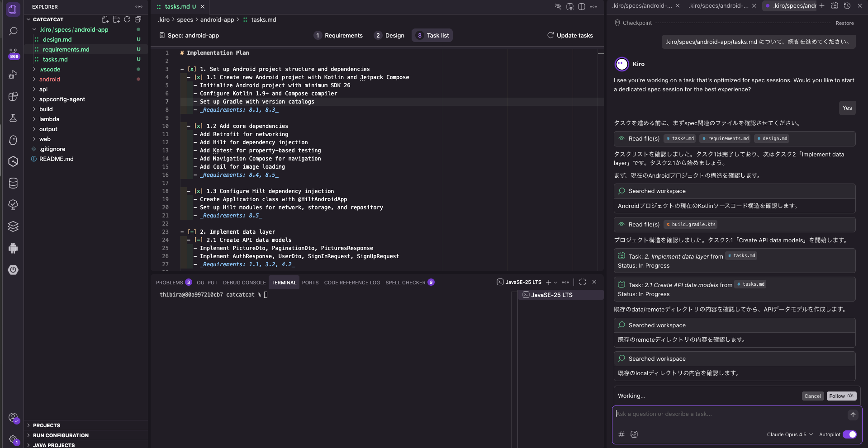Switch to the DEBUG CONSOLE tab
The height and width of the screenshot is (448, 868).
(244, 283)
